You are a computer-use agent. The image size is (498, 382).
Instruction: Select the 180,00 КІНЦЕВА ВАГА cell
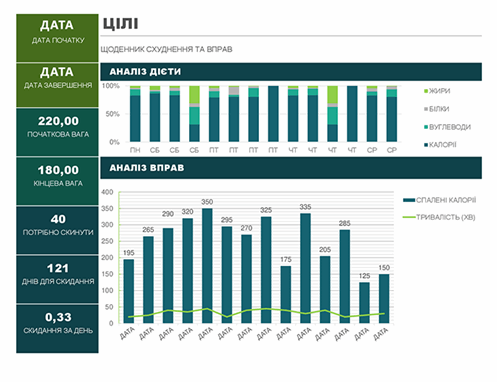coord(57,181)
